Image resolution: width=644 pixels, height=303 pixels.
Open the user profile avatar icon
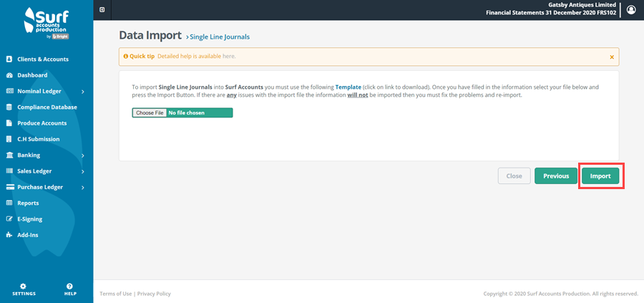click(x=631, y=10)
